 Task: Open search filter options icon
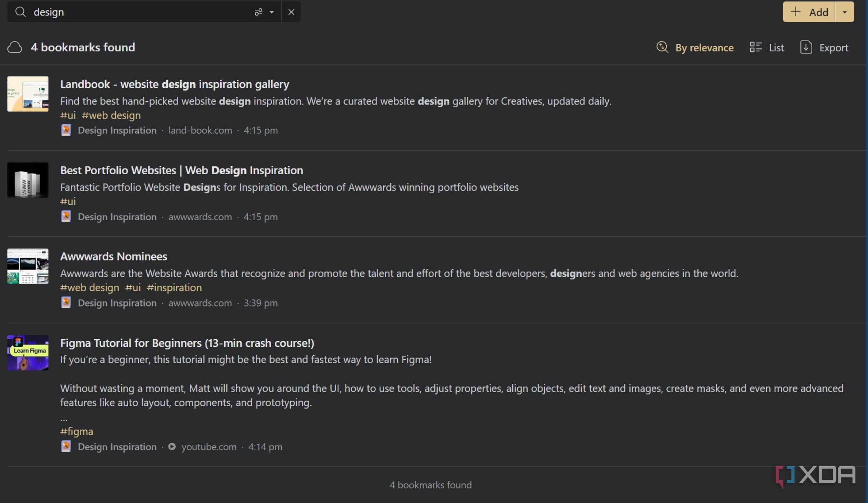[258, 12]
